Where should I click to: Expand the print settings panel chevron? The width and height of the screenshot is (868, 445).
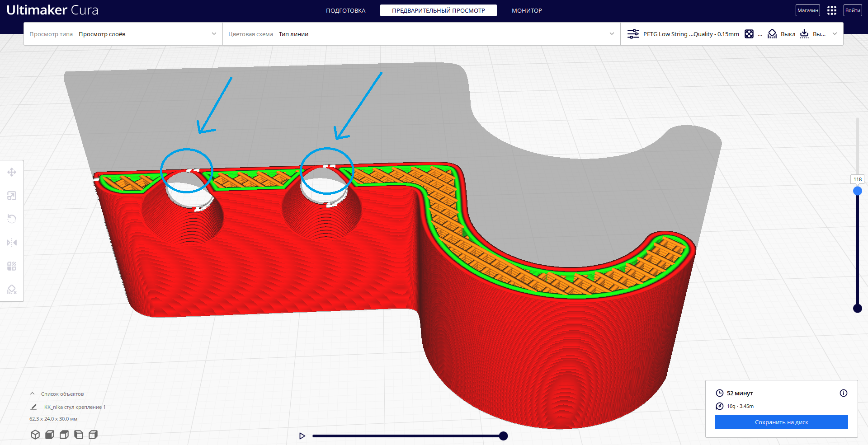pyautogui.click(x=835, y=34)
